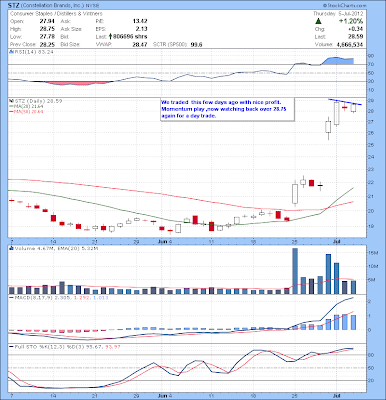Click the small icon before Volume 4.67M label
The width and height of the screenshot is (386, 400).
click(11, 248)
